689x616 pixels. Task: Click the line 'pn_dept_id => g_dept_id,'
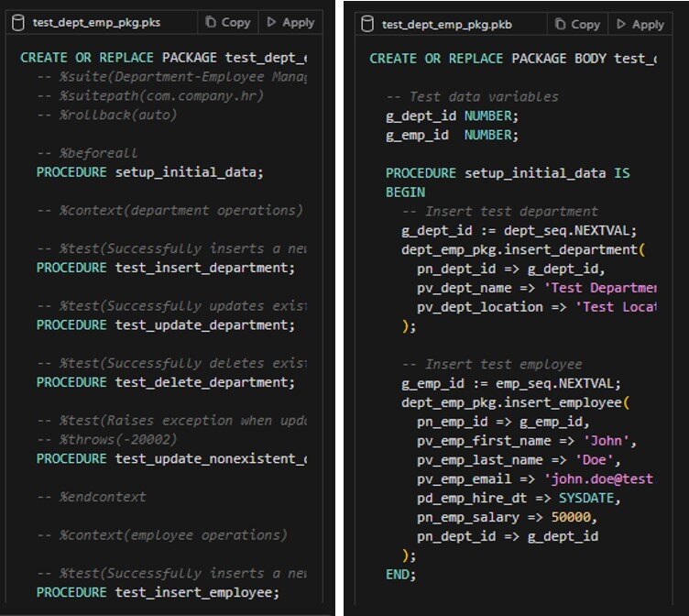coord(511,269)
